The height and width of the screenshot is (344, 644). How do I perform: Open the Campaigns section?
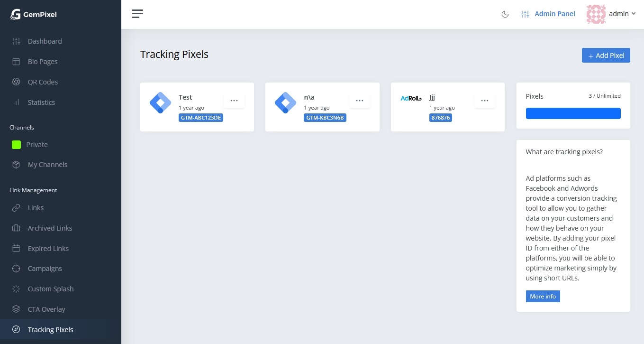45,268
